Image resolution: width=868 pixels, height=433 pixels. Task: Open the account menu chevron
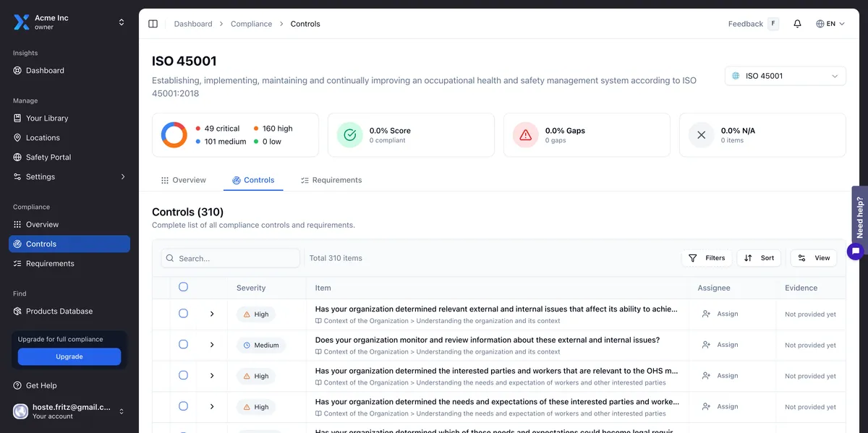coord(122,411)
